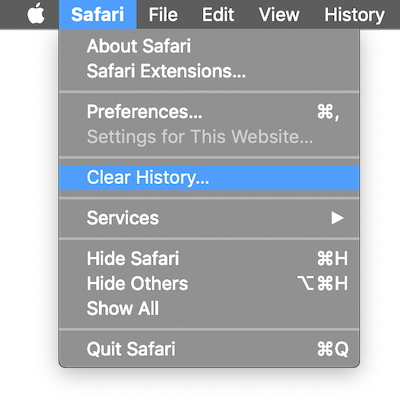
Task: Open the Services submenu entry
Action: point(209,218)
